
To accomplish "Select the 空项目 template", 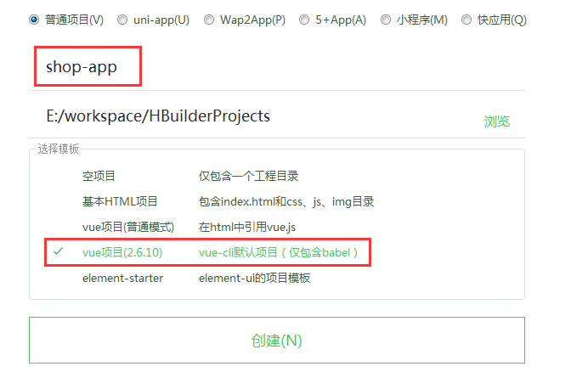I will [99, 176].
